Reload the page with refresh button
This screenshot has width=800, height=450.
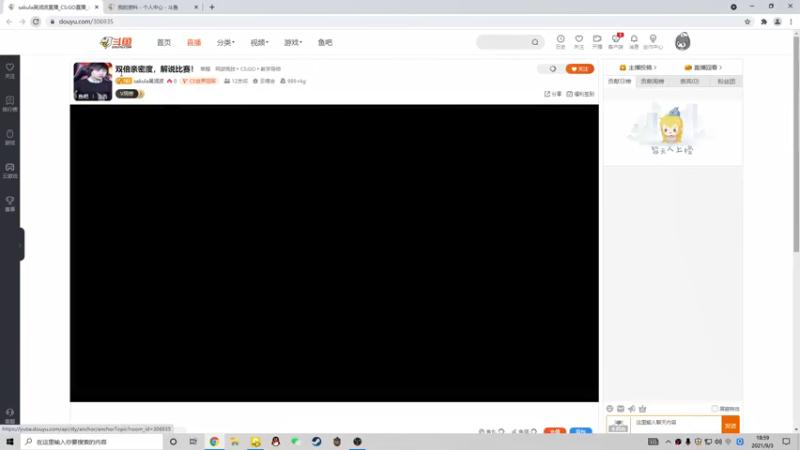pos(36,21)
